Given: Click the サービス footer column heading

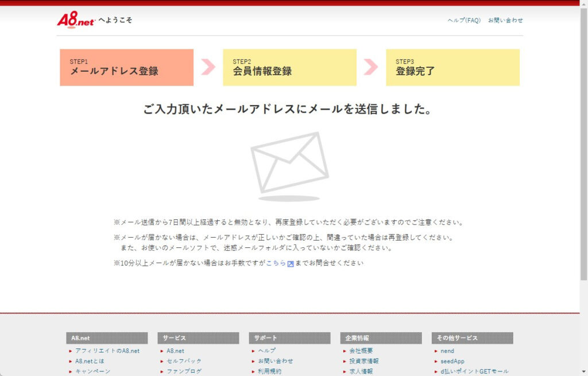Looking at the screenshot, I should pos(198,338).
